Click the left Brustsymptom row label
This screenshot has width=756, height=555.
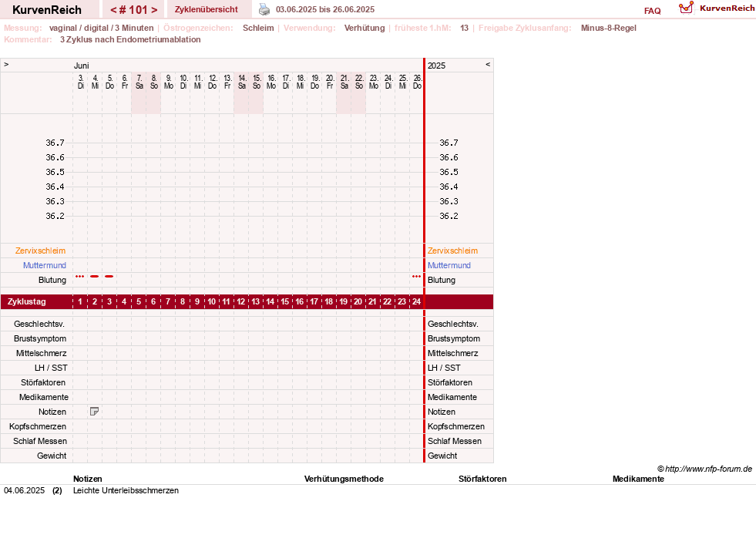point(40,338)
